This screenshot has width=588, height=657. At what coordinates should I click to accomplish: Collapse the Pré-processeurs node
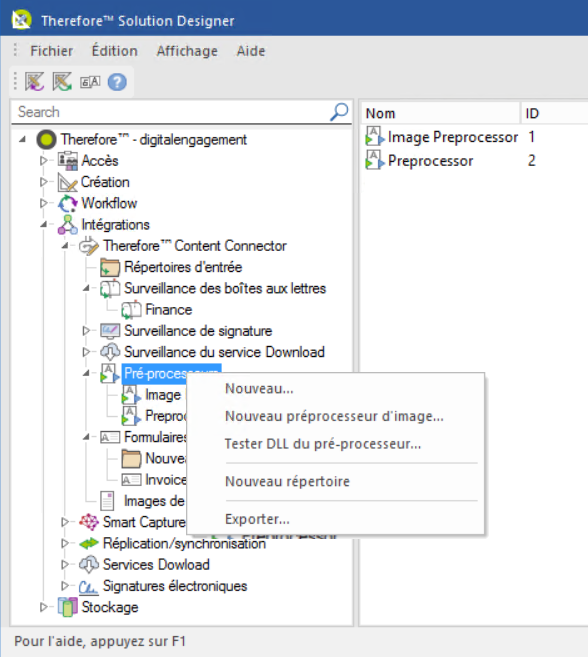86,373
